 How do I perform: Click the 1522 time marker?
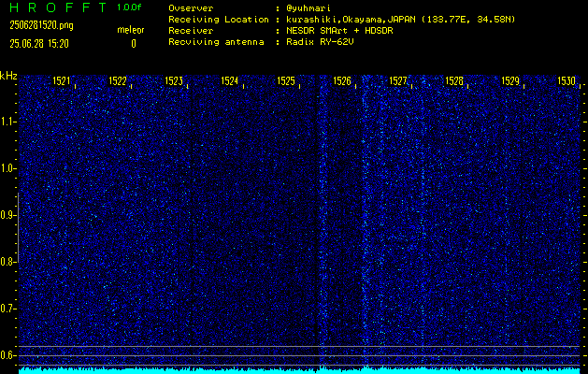coord(118,80)
